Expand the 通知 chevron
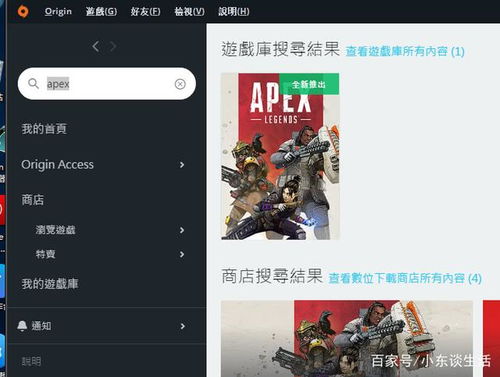The height and width of the screenshot is (377, 500). pos(182,326)
